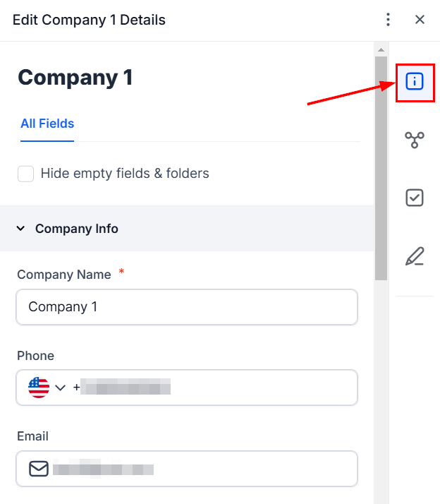Click the Company Name input field
This screenshot has width=440, height=504.
(187, 307)
